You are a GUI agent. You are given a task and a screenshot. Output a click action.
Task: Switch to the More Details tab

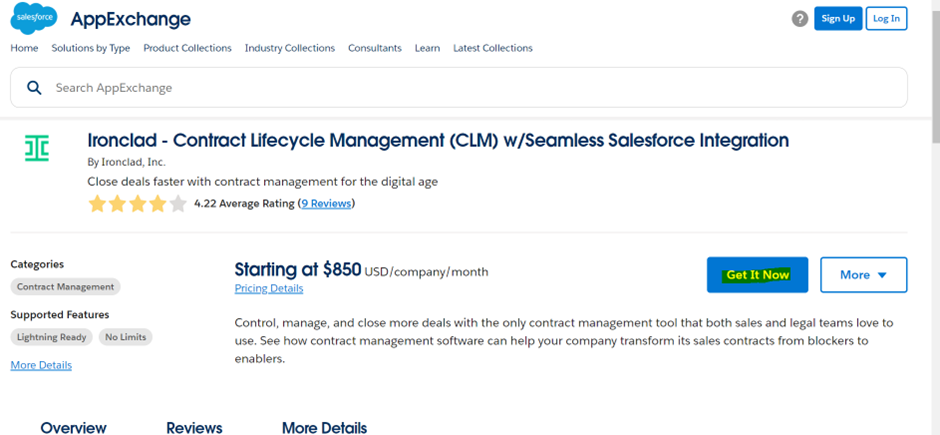click(324, 427)
